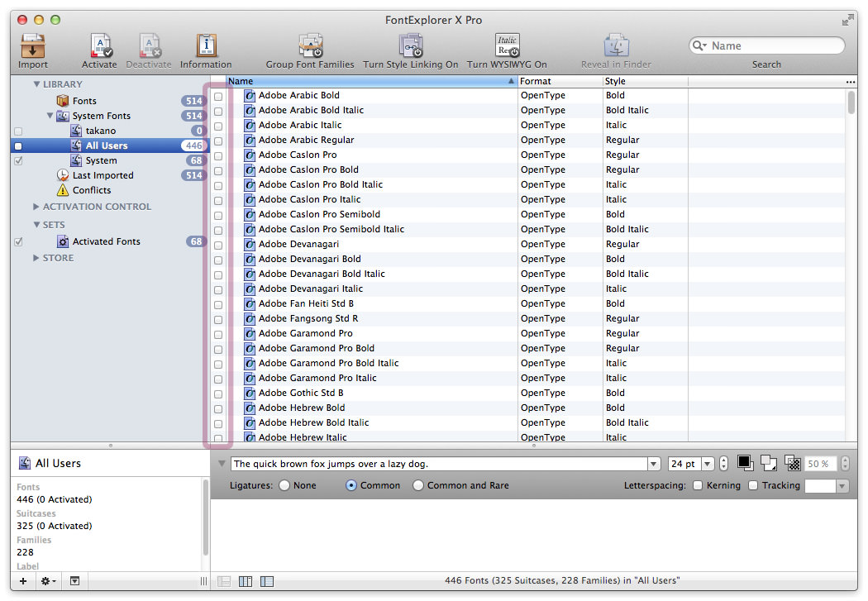This screenshot has height=601, width=868.
Task: Check the activation box for Adobe Devanagari Bold
Action: pyautogui.click(x=218, y=260)
